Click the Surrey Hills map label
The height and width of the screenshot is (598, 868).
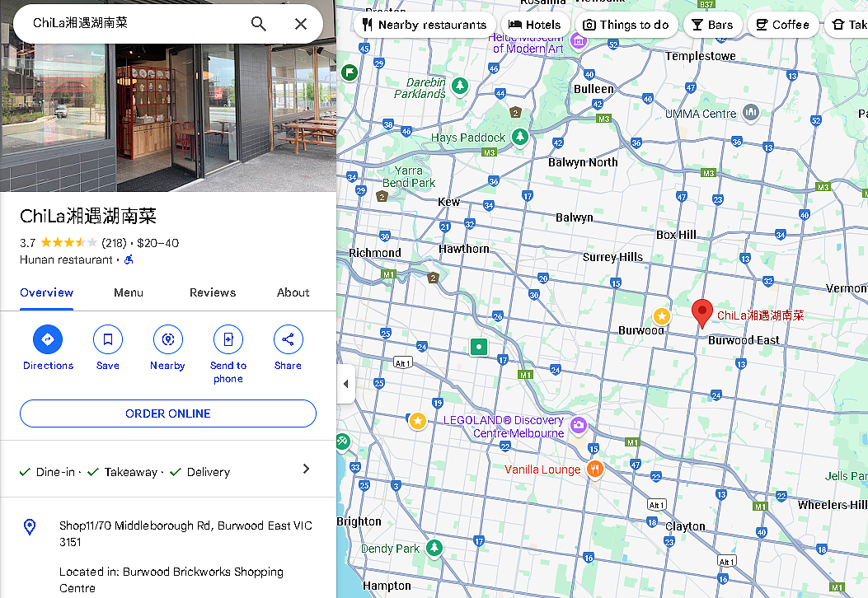[612, 257]
